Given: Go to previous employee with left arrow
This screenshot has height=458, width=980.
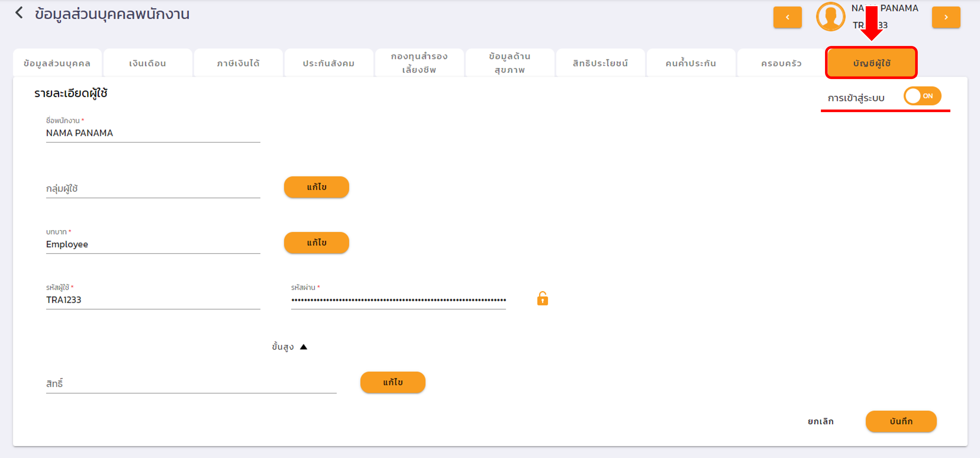Looking at the screenshot, I should point(787,18).
